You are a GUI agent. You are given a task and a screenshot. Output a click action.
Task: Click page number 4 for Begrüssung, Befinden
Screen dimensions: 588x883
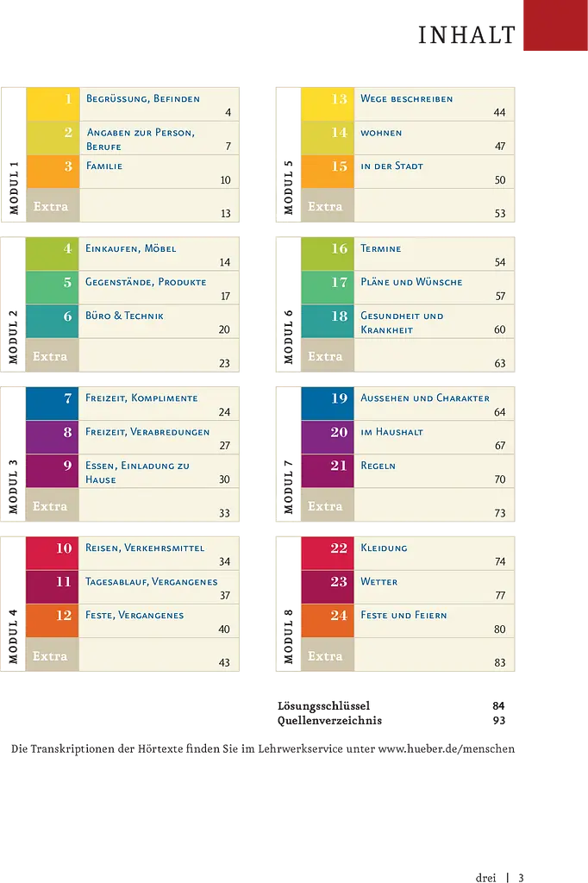(x=228, y=112)
